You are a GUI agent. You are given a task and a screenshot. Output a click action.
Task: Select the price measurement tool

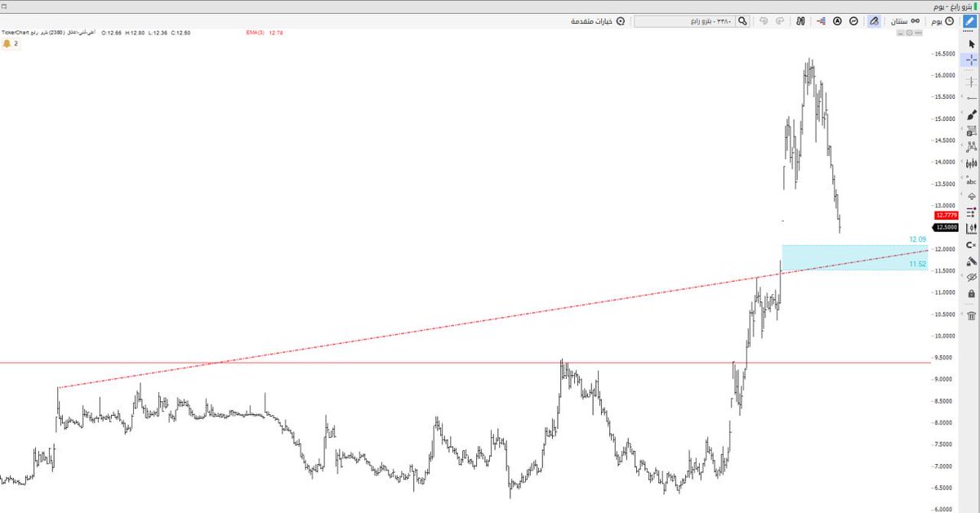971,229
